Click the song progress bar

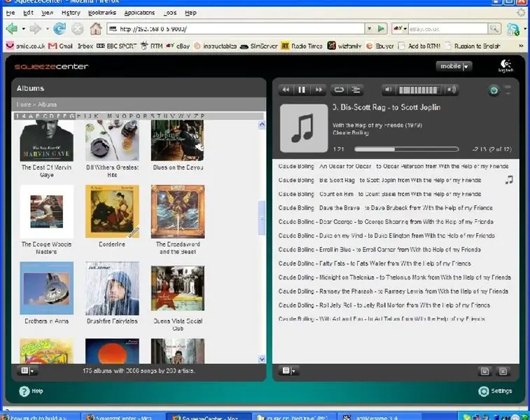[406, 149]
